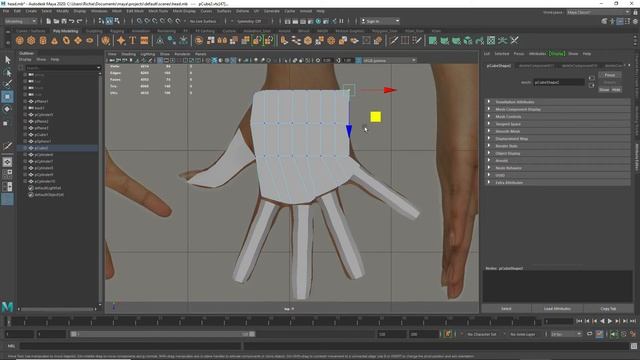Expand the Displacement Map section
This screenshot has height=360, width=640.
click(x=558, y=139)
